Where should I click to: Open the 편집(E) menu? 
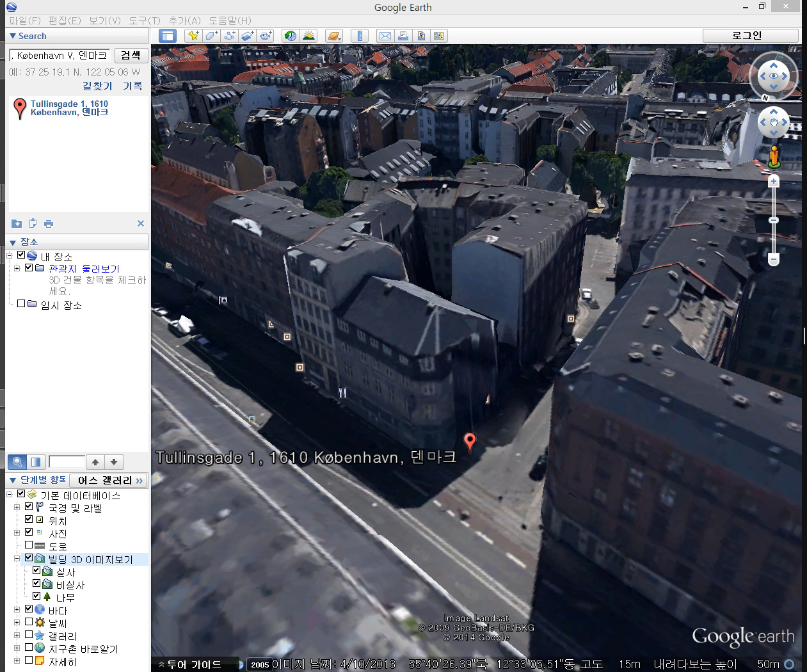coord(65,20)
